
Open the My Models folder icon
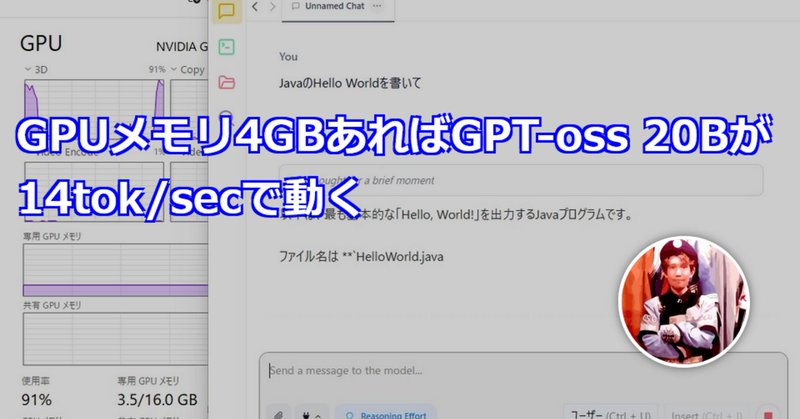pos(227,82)
